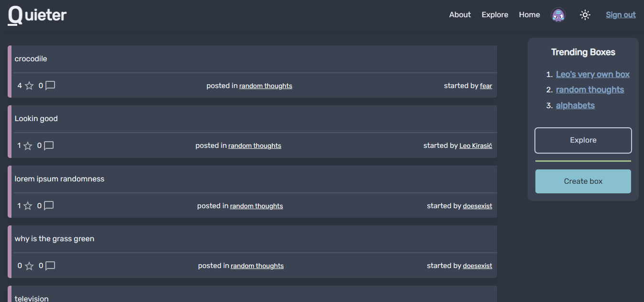Star the why is the grass green post
This screenshot has width=644, height=302.
coord(29,266)
